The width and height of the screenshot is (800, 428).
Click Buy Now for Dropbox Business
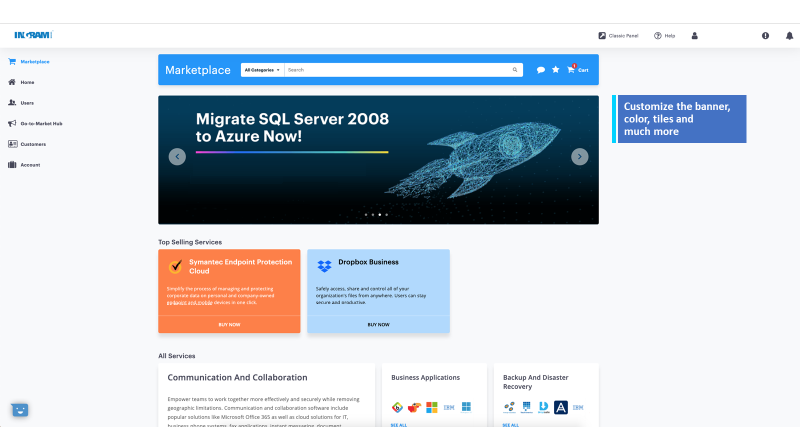(378, 324)
